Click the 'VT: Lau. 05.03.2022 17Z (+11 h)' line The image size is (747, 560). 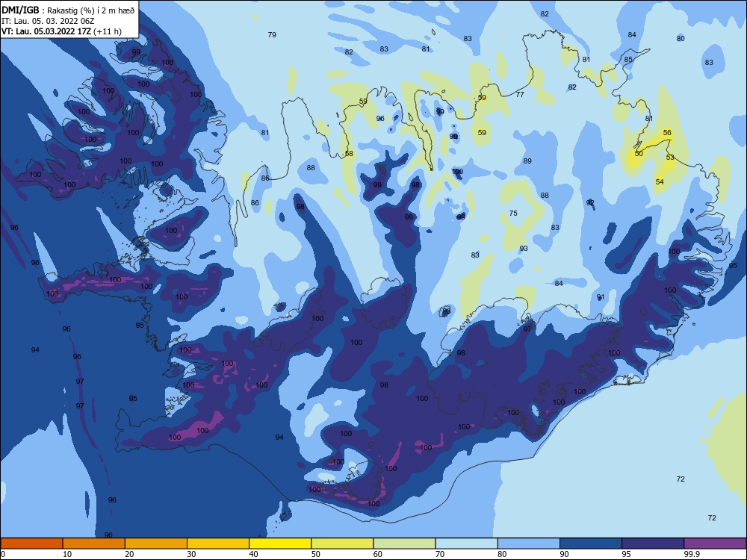click(61, 31)
